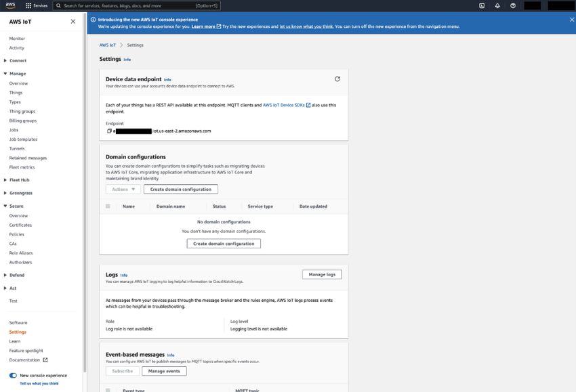Open Types under Manage

[x=15, y=102]
